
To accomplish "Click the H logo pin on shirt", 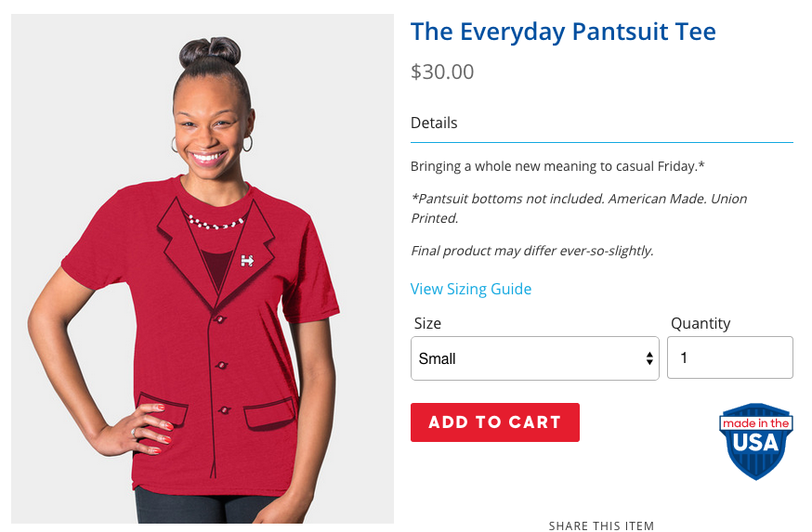I will 247,260.
